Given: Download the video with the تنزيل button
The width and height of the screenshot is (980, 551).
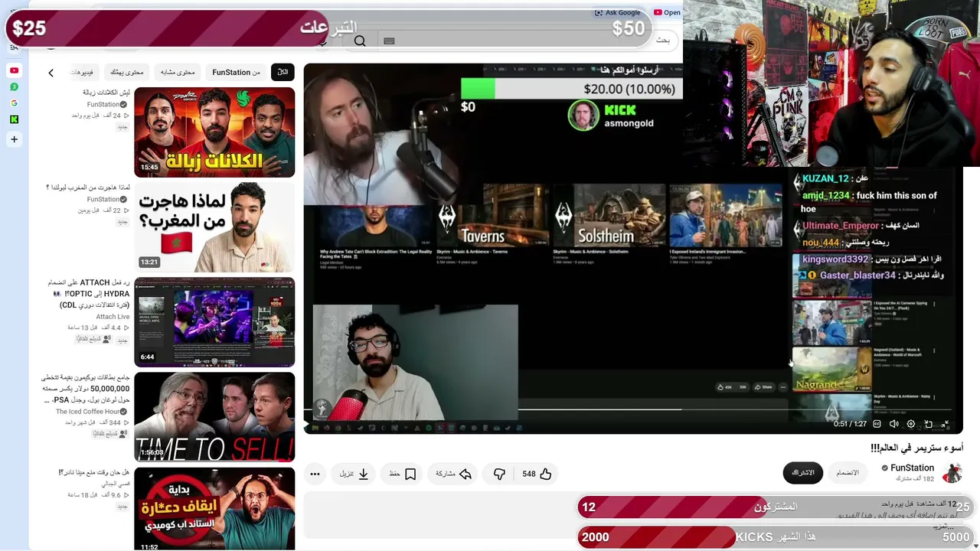Looking at the screenshot, I should [x=354, y=474].
